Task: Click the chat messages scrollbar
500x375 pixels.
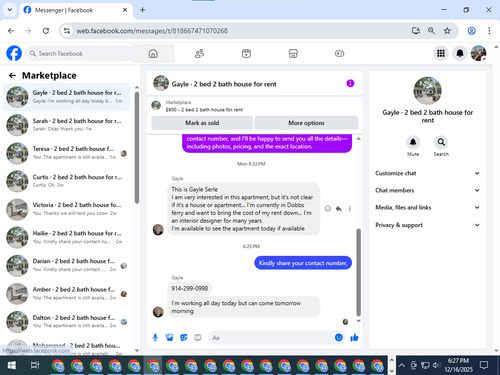Action: coord(359,272)
